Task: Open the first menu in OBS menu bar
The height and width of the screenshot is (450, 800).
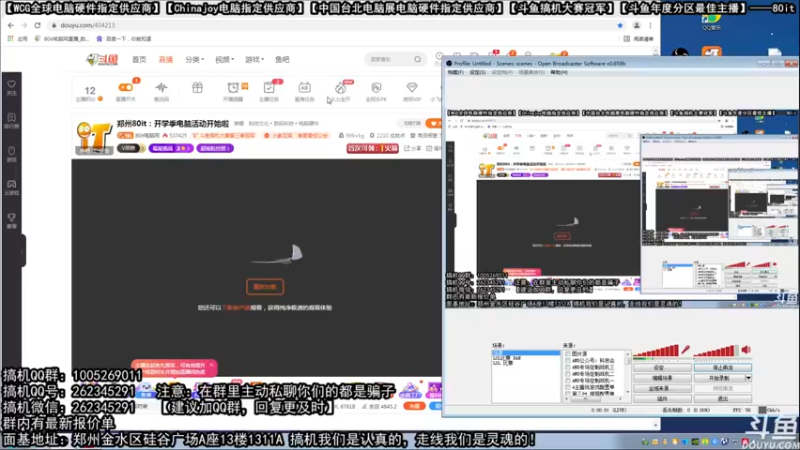Action: click(455, 72)
